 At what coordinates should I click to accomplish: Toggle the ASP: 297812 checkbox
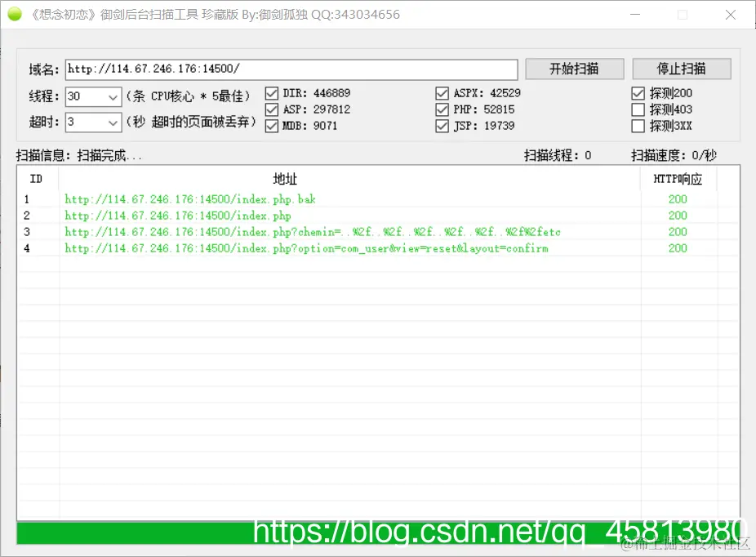(x=272, y=109)
